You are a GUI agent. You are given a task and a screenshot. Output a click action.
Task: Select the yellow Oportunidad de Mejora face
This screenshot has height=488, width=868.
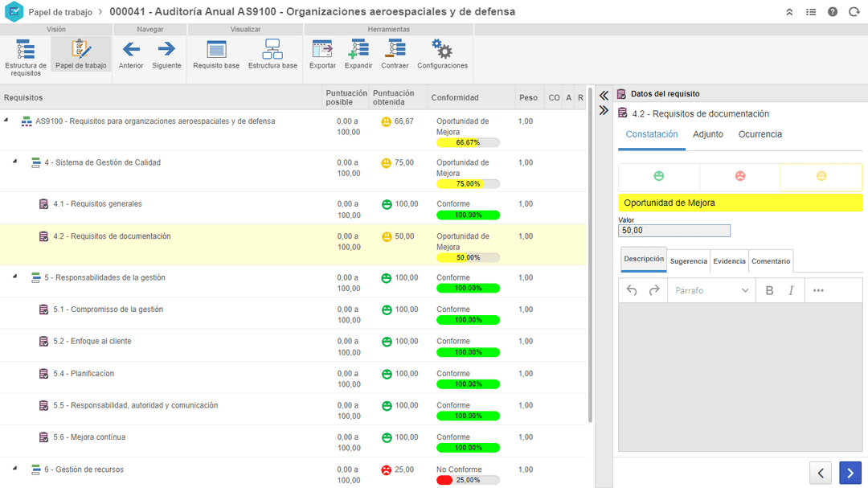pos(821,177)
